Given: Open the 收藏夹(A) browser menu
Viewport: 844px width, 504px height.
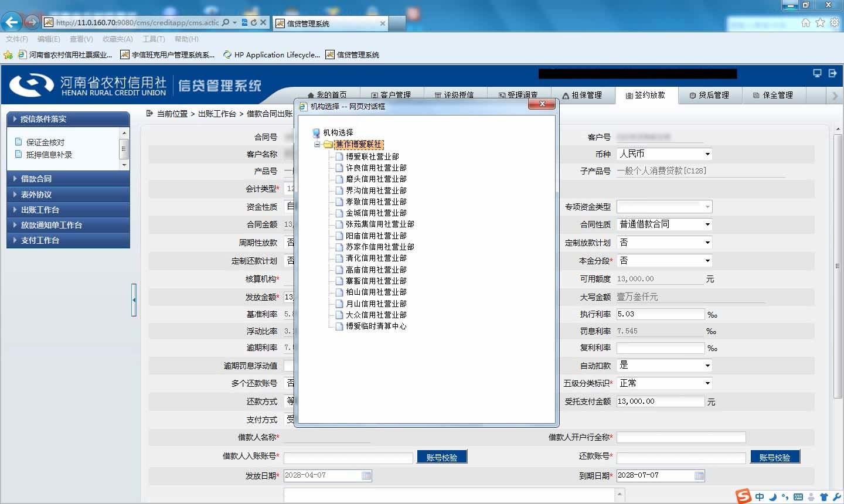Looking at the screenshot, I should pos(117,39).
